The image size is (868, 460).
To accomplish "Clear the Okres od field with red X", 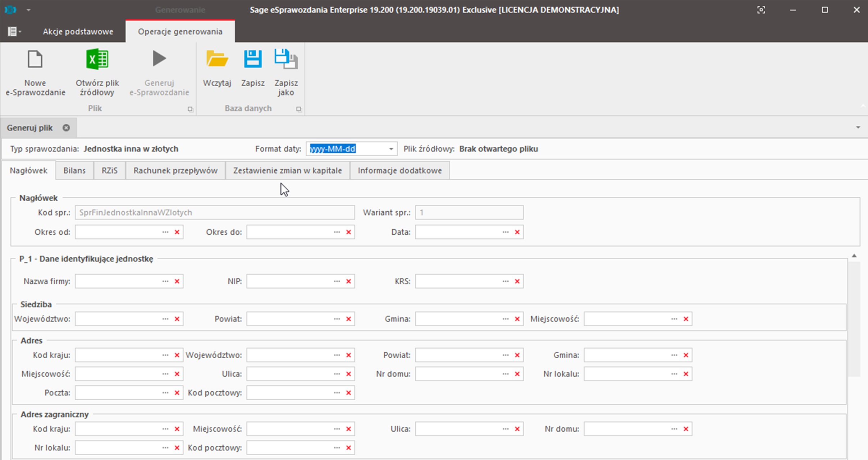I will pos(177,232).
